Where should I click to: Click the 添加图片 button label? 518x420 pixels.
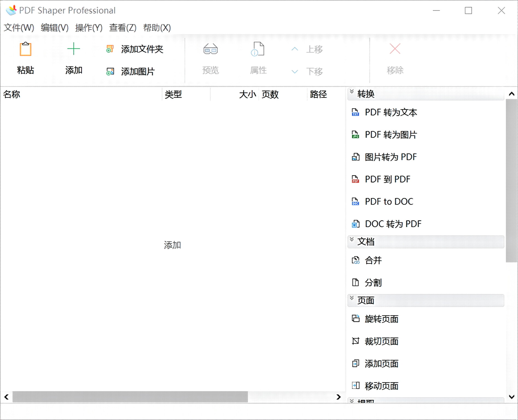138,72
